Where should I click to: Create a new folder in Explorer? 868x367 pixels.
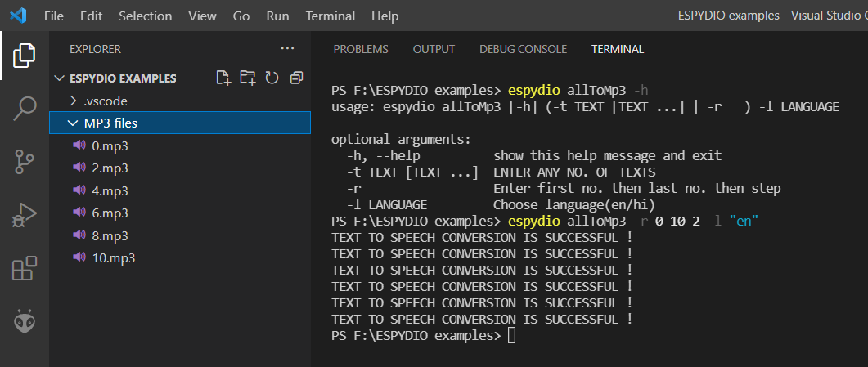[x=247, y=78]
